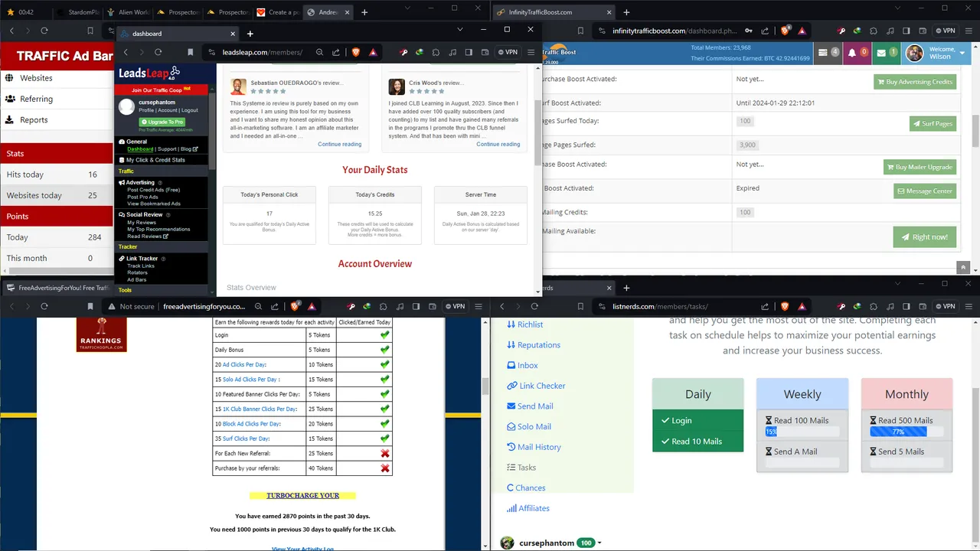The width and height of the screenshot is (980, 551).
Task: Open Extensions puzzle icon in LeadsLeap window
Action: point(436,52)
